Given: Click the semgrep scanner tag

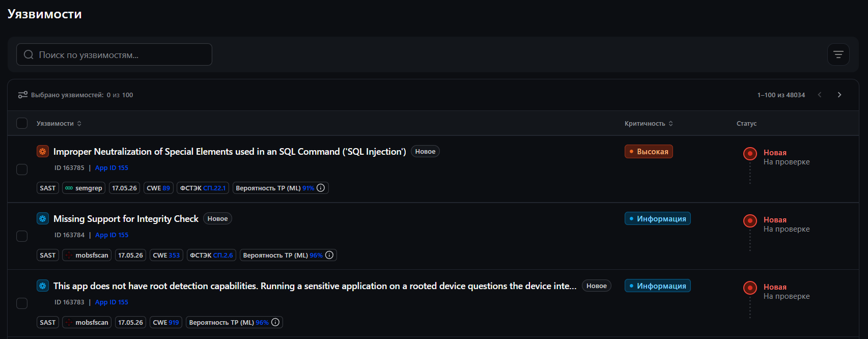Looking at the screenshot, I should (83, 188).
